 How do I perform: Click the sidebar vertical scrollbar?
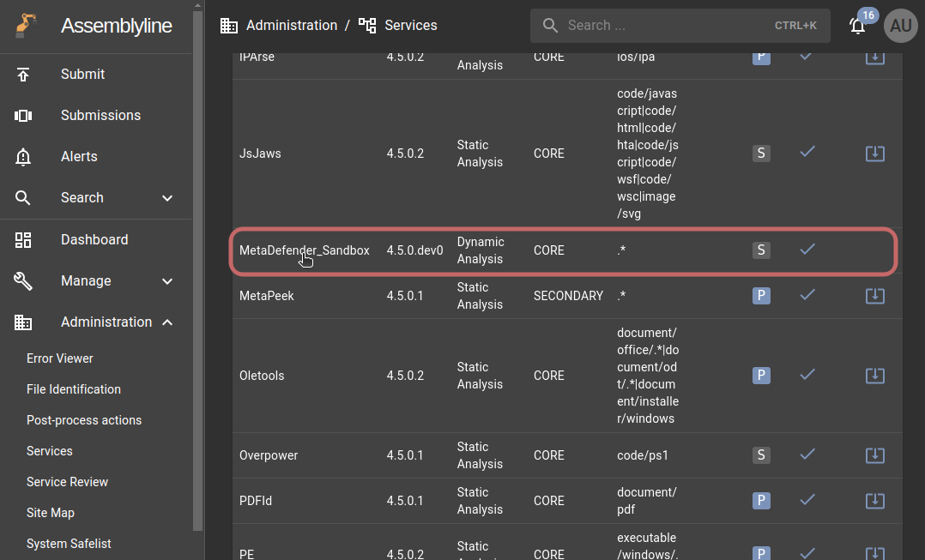point(197,271)
